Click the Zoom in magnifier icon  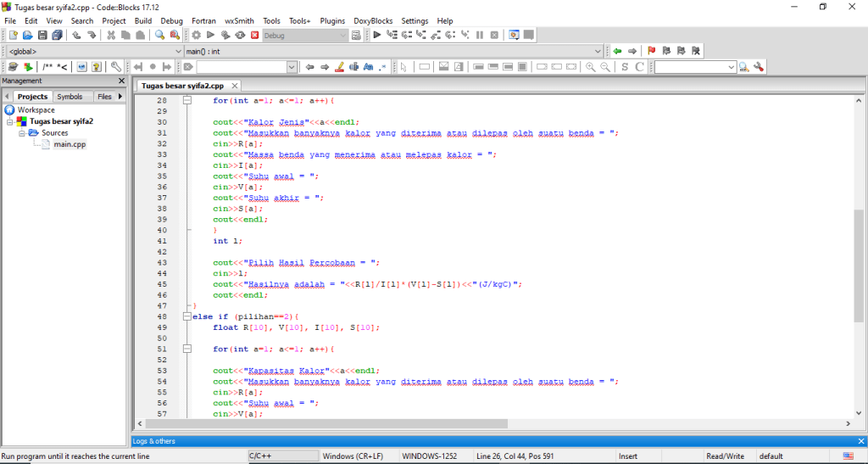(x=591, y=66)
